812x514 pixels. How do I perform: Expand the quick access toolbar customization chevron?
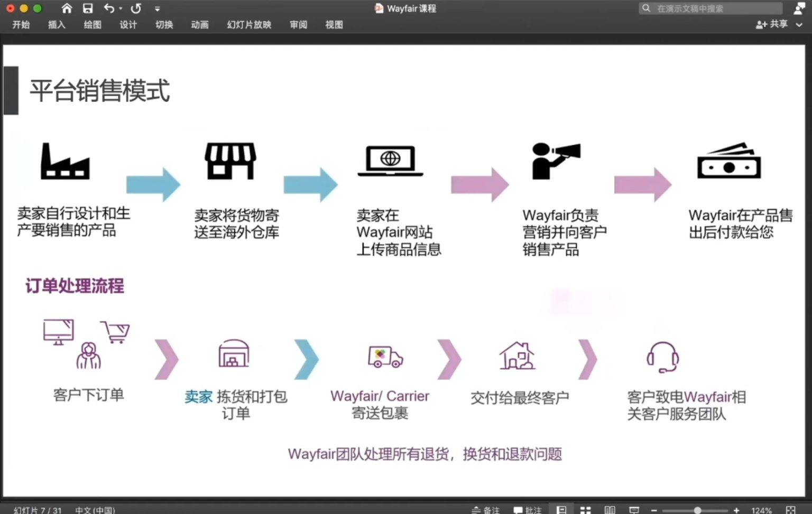(x=157, y=8)
